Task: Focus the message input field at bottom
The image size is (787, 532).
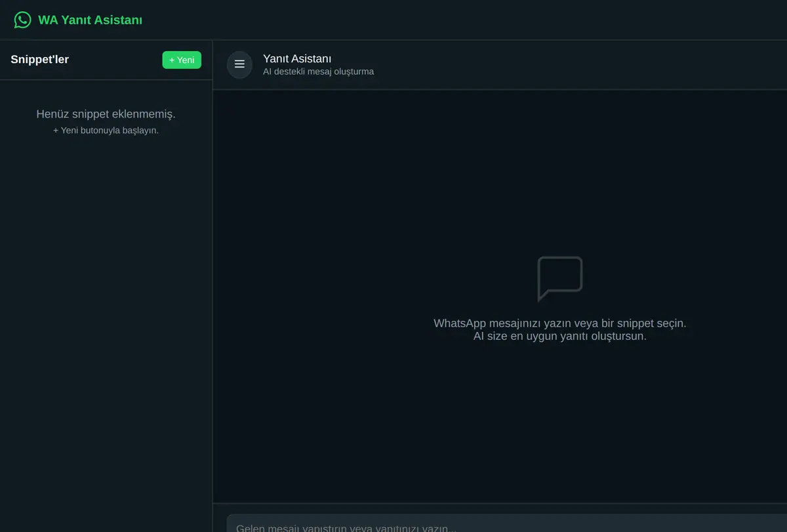Action: click(507, 523)
